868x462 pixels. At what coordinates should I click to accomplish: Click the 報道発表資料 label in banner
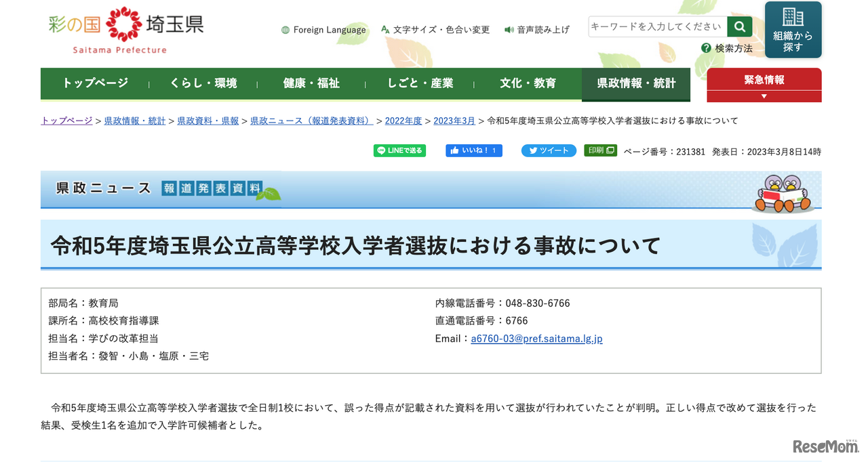point(212,188)
